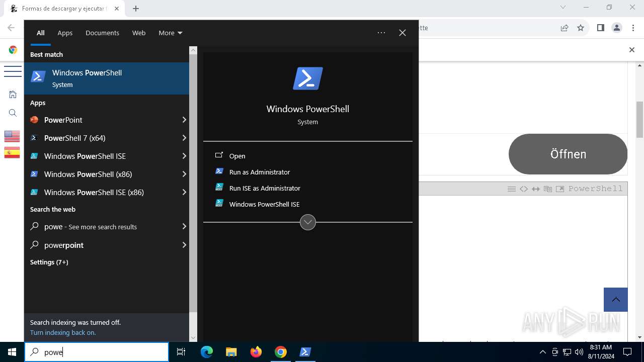644x362 pixels.
Task: Open File Explorer from the taskbar
Action: (x=231, y=352)
